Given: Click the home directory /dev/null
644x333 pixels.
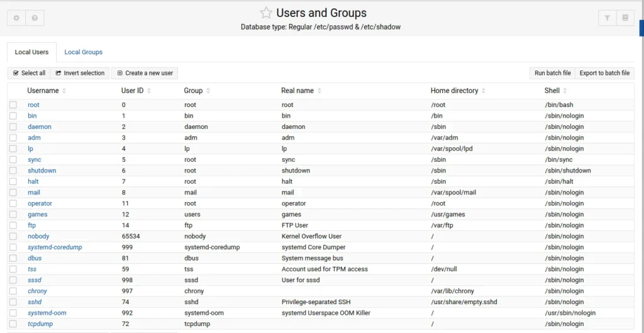Looking at the screenshot, I should click(x=444, y=269).
